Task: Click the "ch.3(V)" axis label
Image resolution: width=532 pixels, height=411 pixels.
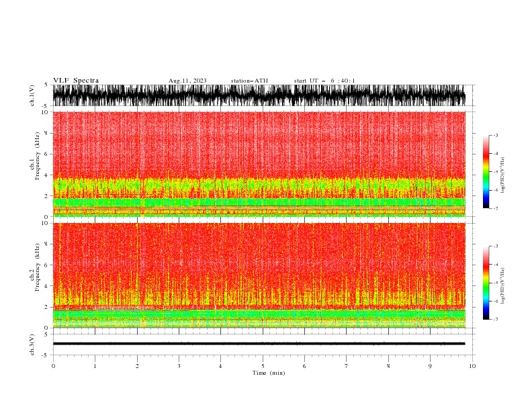Action: point(32,345)
